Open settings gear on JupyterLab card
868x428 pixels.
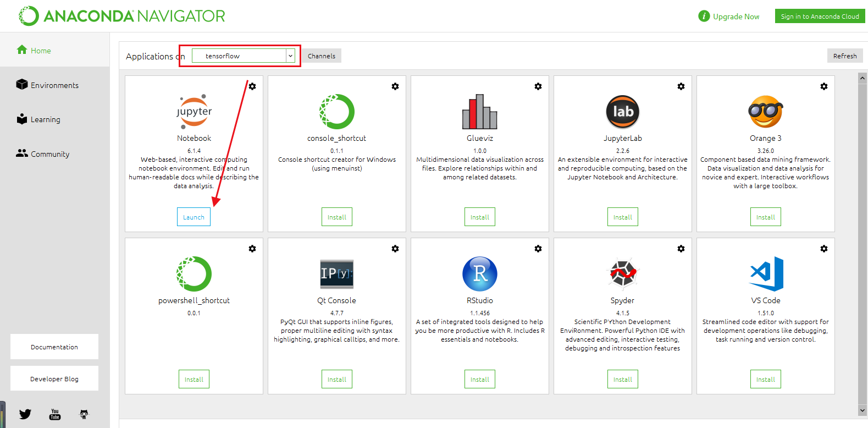pyautogui.click(x=681, y=86)
